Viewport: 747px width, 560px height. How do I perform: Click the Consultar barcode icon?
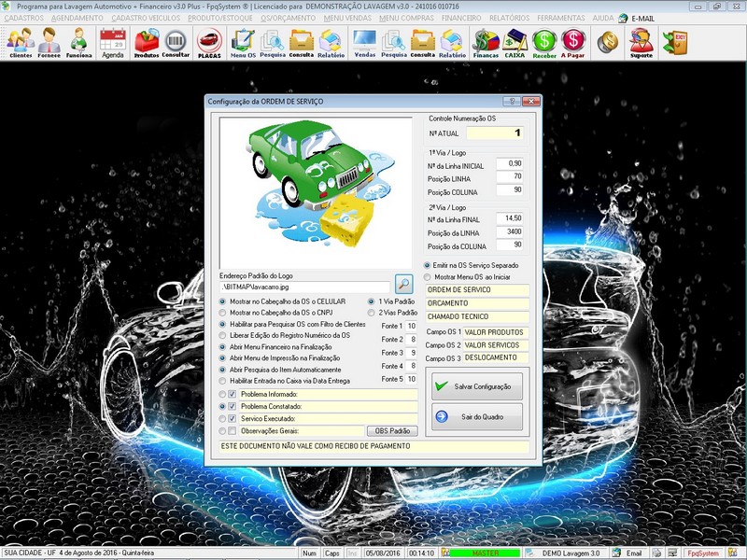[x=176, y=43]
